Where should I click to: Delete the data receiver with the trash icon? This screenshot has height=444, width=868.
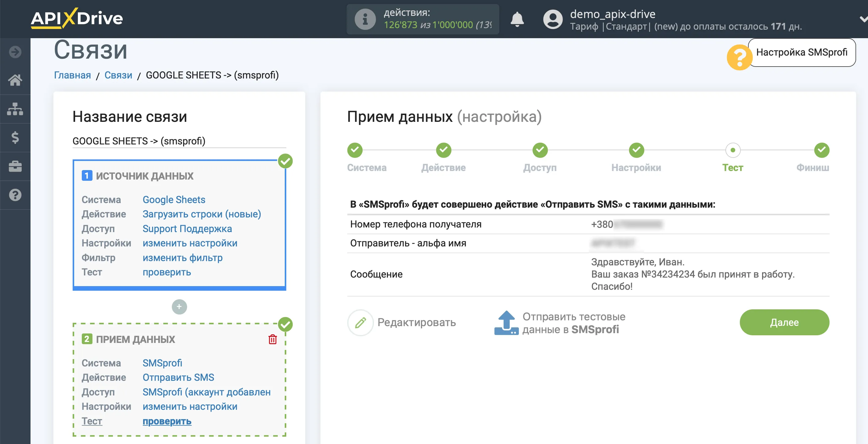(272, 339)
